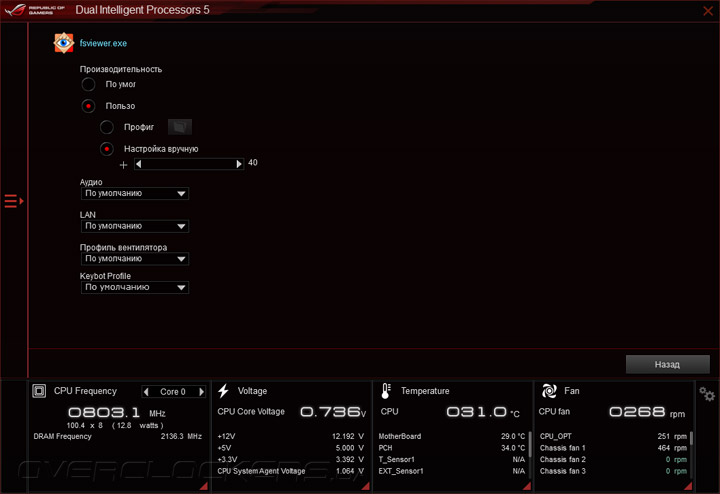Image resolution: width=720 pixels, height=494 pixels.
Task: Expand the CPU Frequency panel corner triangle
Action: pyautogui.click(x=203, y=486)
